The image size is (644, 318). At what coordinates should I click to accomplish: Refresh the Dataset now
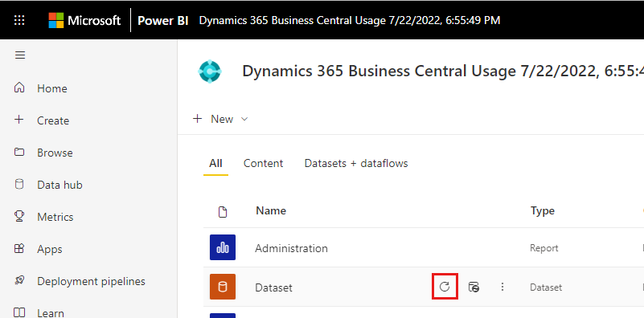pos(445,287)
